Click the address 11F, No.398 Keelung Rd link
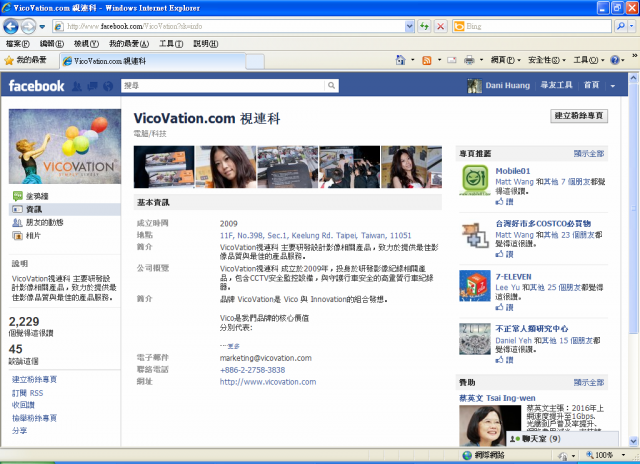 click(x=315, y=235)
